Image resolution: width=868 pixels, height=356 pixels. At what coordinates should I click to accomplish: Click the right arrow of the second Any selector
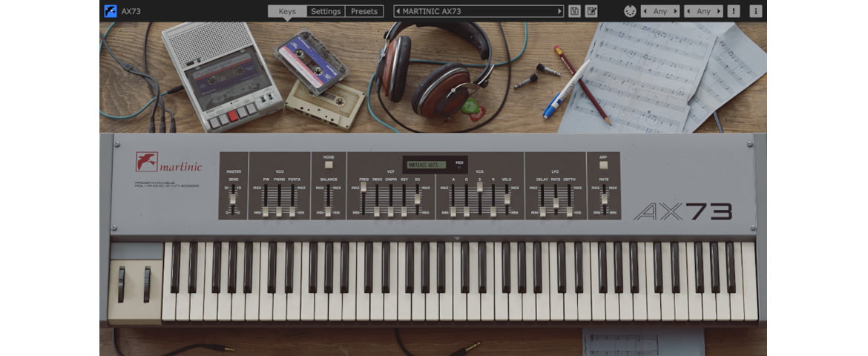pyautogui.click(x=719, y=11)
